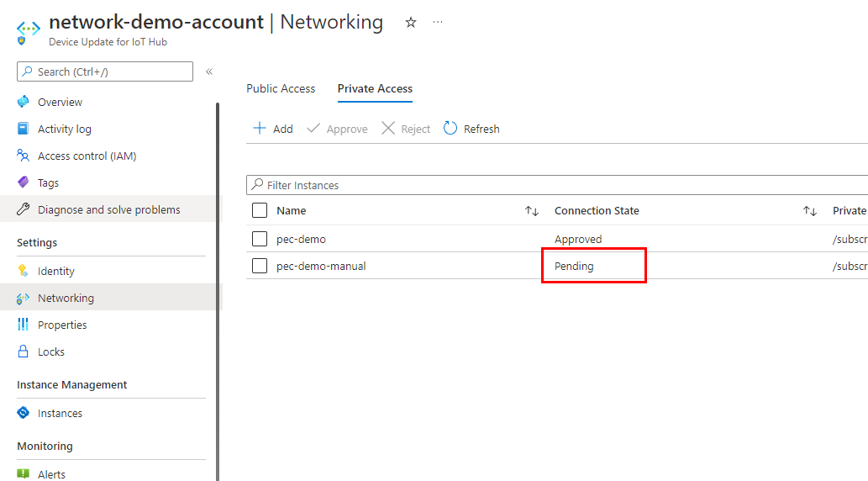868x481 pixels.
Task: Tick the pec-demo-manual row checkbox
Action: click(260, 266)
